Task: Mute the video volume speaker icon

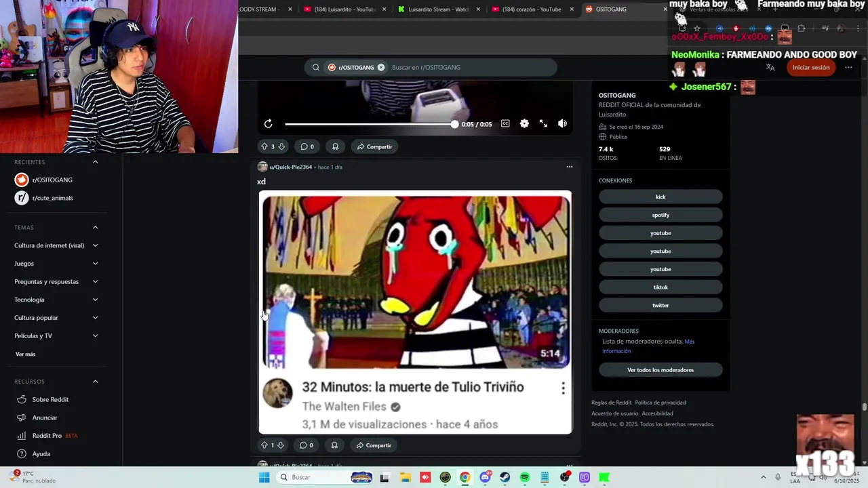Action: 562,123
